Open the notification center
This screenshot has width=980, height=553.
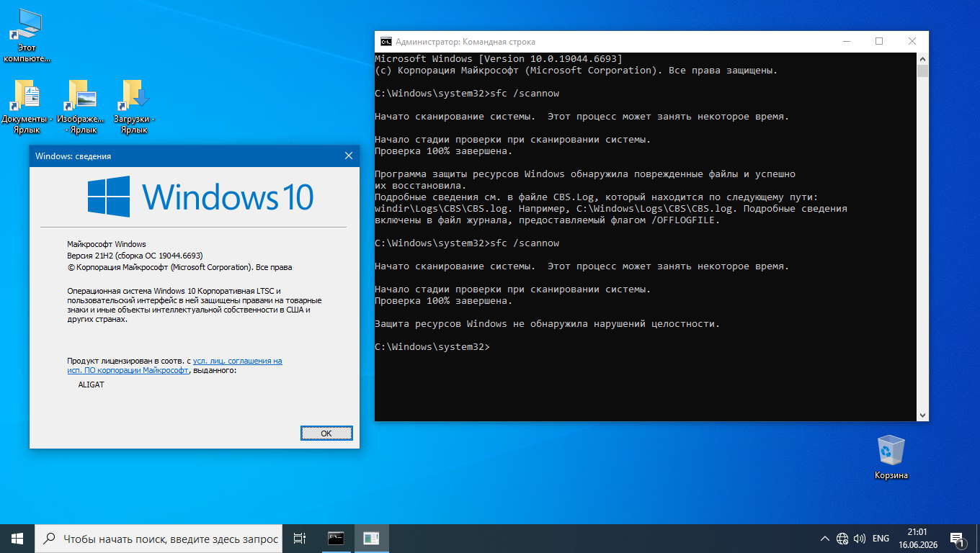click(958, 538)
